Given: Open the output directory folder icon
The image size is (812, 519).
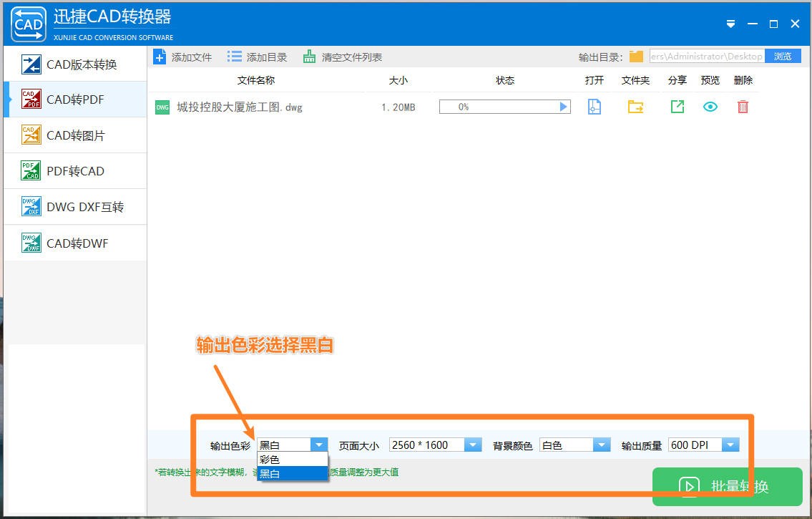Looking at the screenshot, I should (636, 56).
